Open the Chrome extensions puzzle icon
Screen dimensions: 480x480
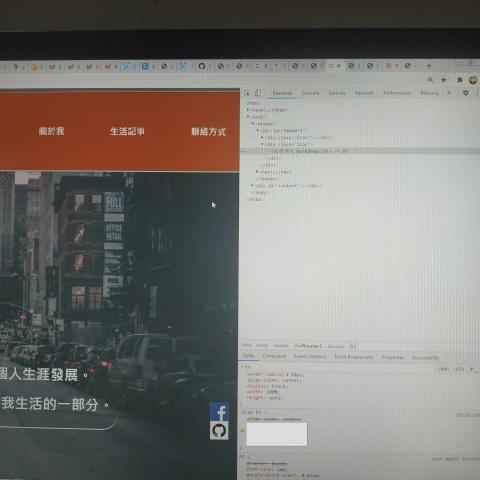pyautogui.click(x=460, y=80)
